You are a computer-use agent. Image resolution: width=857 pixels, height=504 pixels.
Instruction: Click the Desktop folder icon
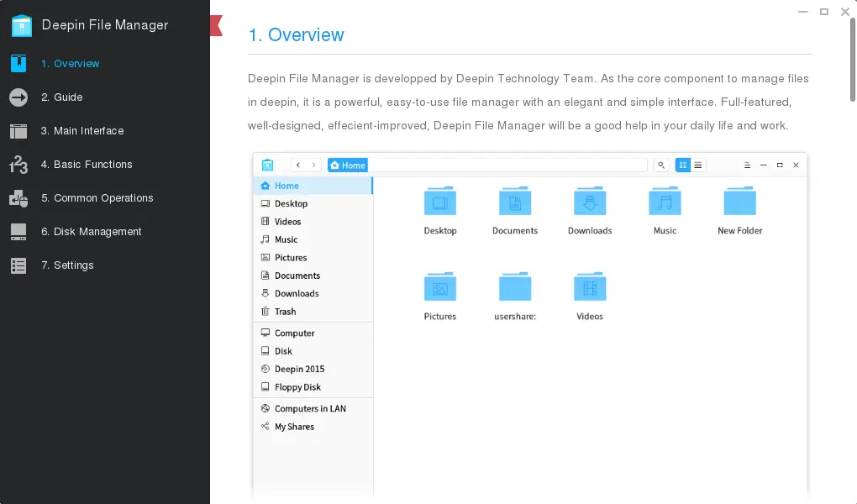coord(440,201)
